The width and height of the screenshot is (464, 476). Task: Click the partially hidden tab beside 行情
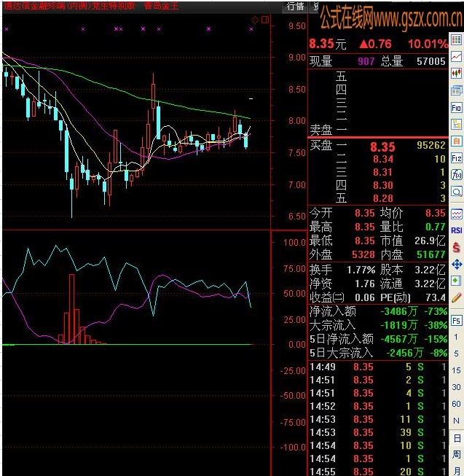tap(315, 7)
